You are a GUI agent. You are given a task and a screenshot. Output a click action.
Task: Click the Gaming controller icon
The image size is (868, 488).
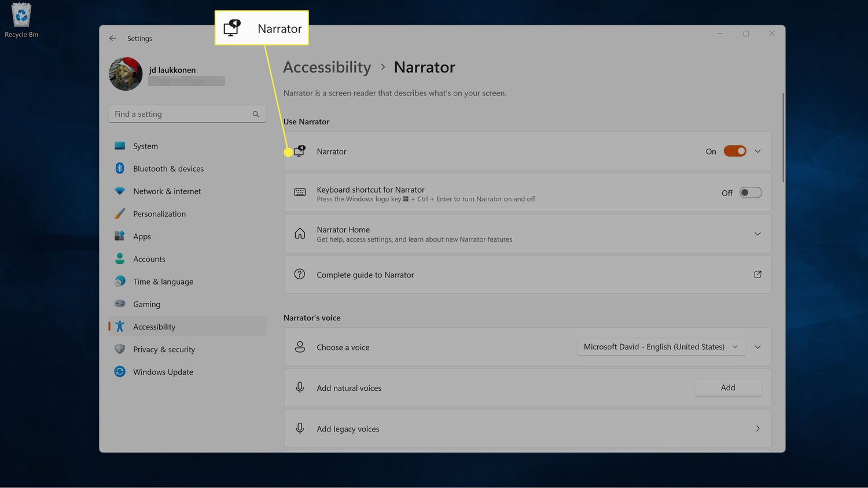[120, 304]
